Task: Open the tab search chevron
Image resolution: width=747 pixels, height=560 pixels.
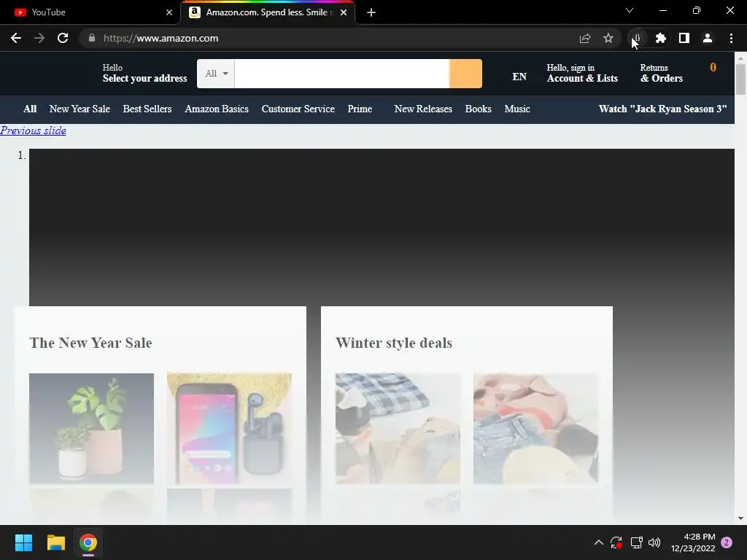Action: [630, 10]
